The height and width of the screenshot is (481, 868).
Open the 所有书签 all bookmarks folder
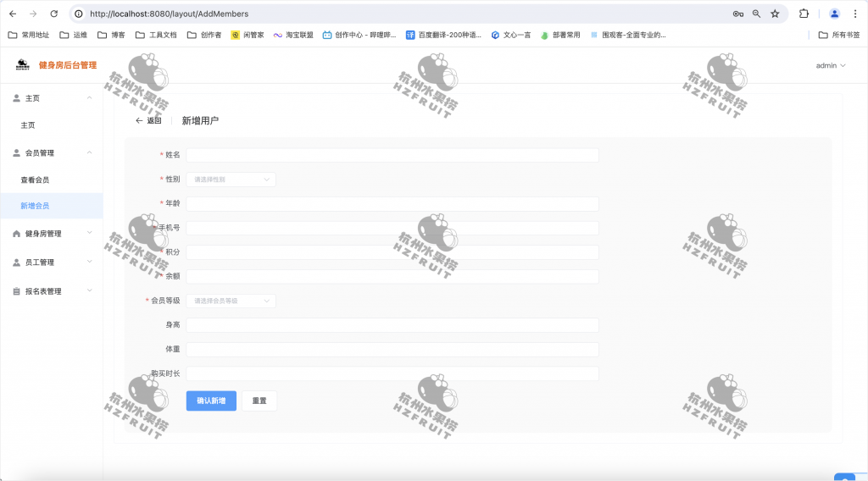click(x=839, y=35)
